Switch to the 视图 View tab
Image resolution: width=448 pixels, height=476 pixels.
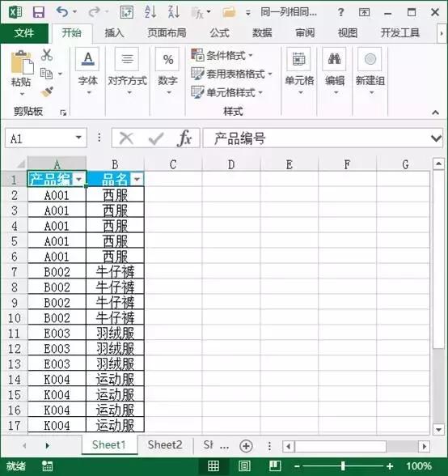pos(348,32)
